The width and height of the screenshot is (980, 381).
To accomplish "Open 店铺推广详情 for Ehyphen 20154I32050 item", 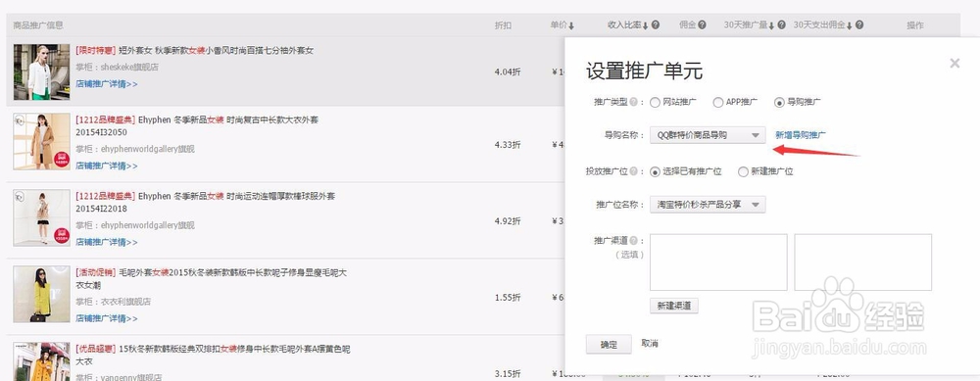I will pyautogui.click(x=106, y=166).
